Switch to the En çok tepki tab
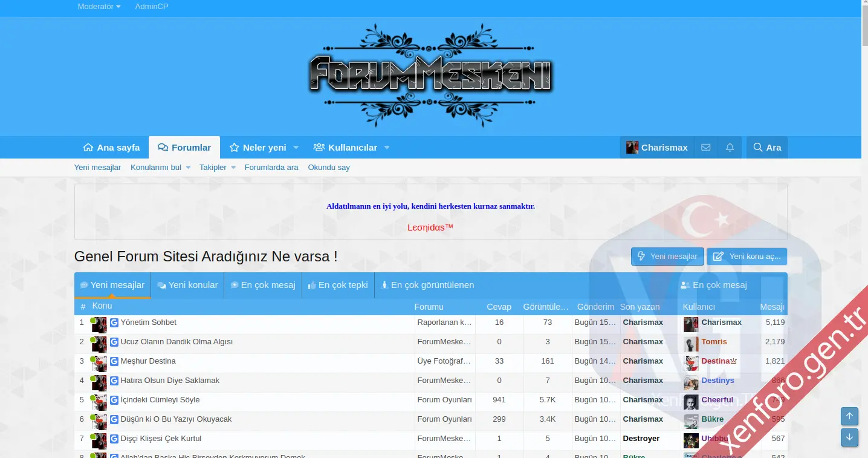 pyautogui.click(x=338, y=285)
